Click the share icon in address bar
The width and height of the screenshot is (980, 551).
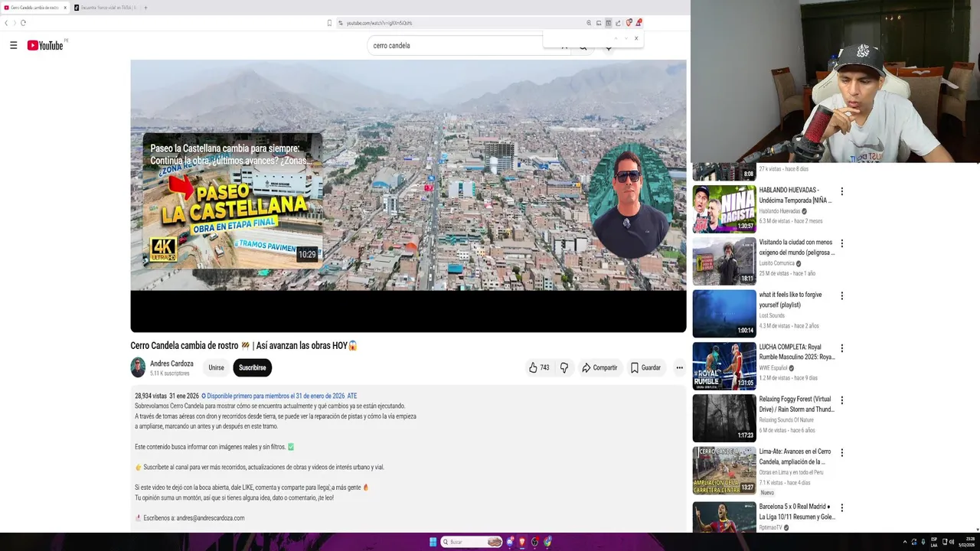618,23
